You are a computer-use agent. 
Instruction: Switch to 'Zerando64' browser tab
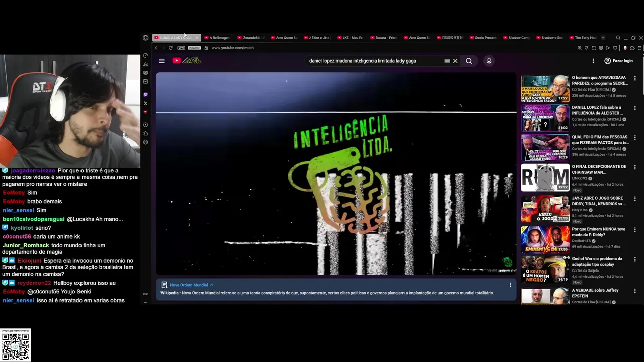click(250, 38)
